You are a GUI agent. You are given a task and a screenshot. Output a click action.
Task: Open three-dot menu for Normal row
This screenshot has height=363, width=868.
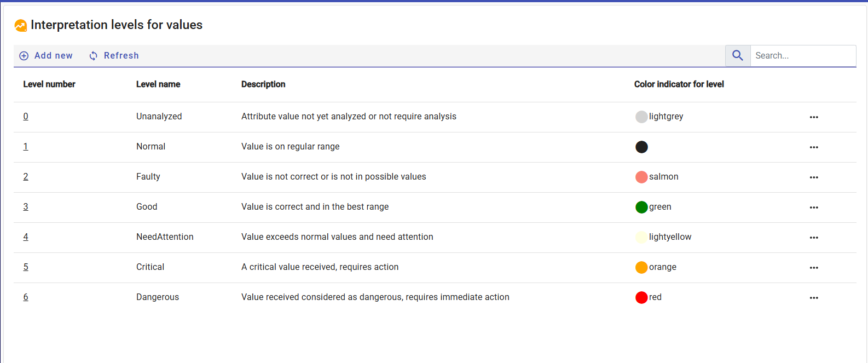[x=814, y=147]
